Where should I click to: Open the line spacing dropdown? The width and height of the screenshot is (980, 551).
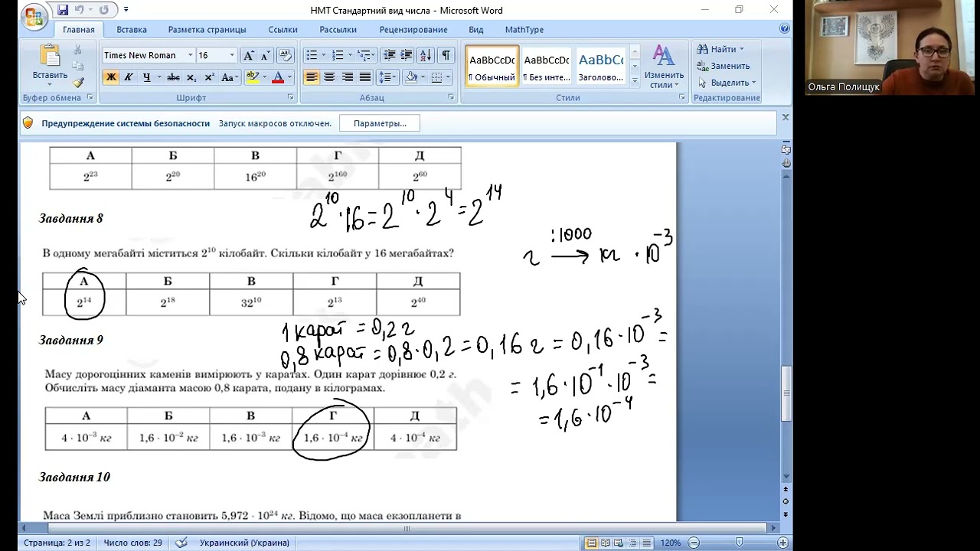tap(387, 77)
